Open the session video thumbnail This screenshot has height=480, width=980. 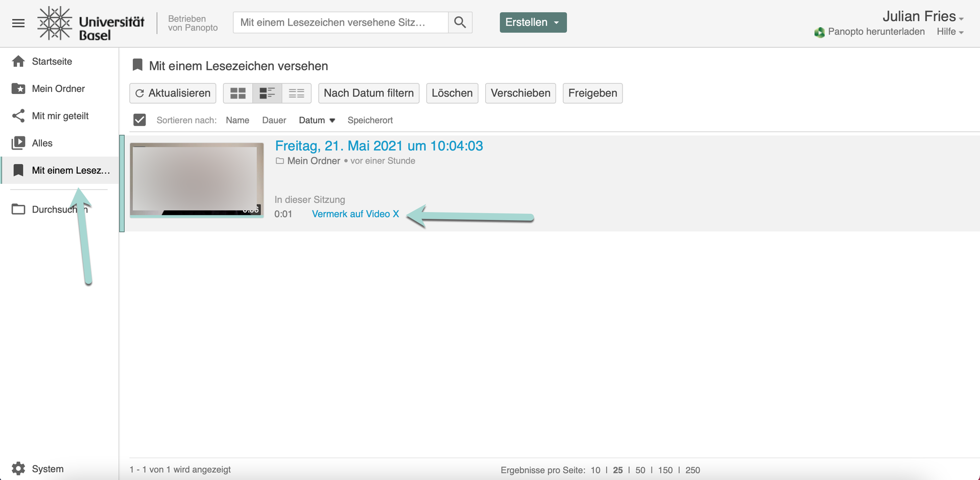pyautogui.click(x=197, y=180)
